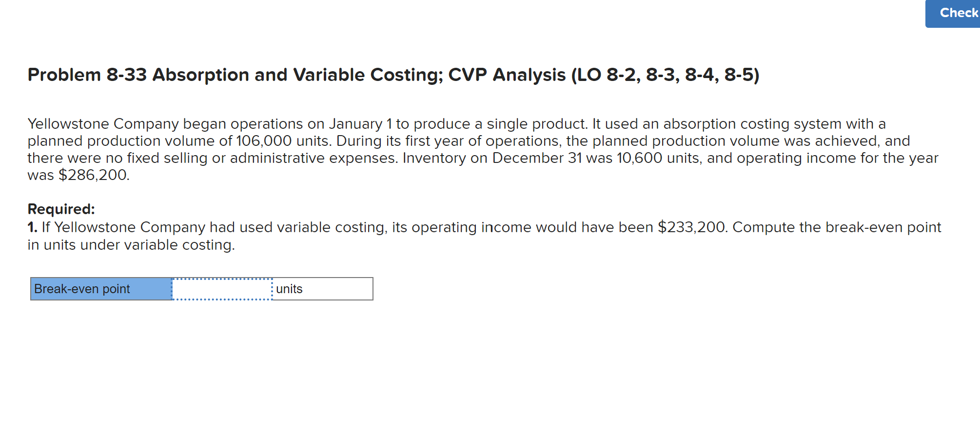Click inside the break-even point input field

[x=222, y=289]
